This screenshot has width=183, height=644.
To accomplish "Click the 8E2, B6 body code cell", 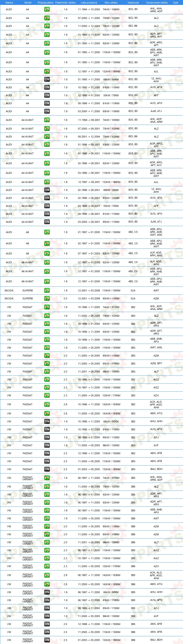I will click(x=133, y=26).
